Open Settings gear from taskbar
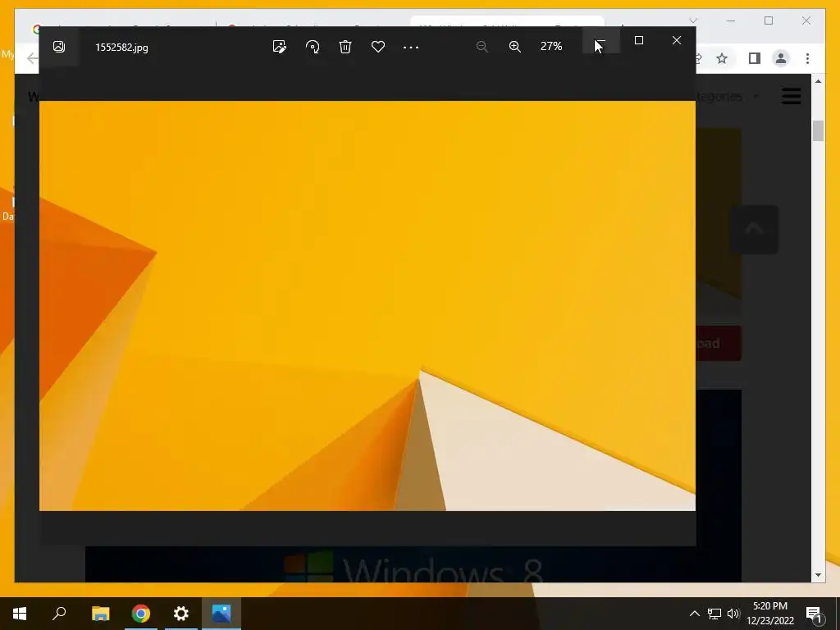The height and width of the screenshot is (630, 840). click(x=181, y=614)
